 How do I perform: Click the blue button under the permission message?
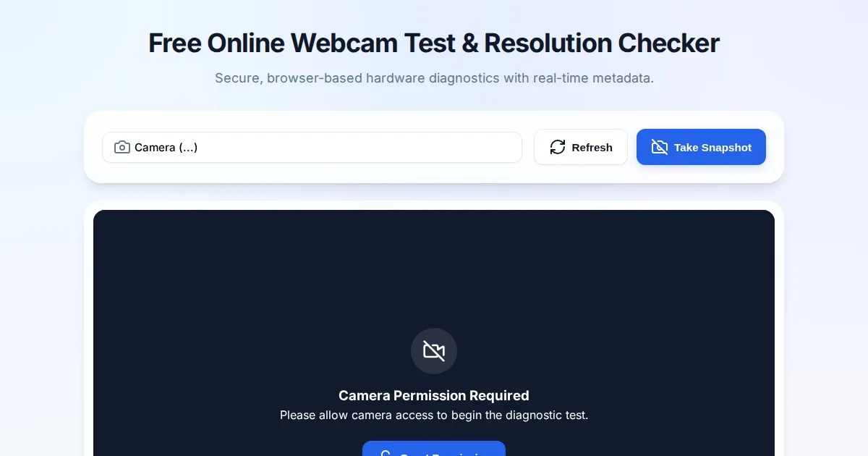click(x=434, y=449)
